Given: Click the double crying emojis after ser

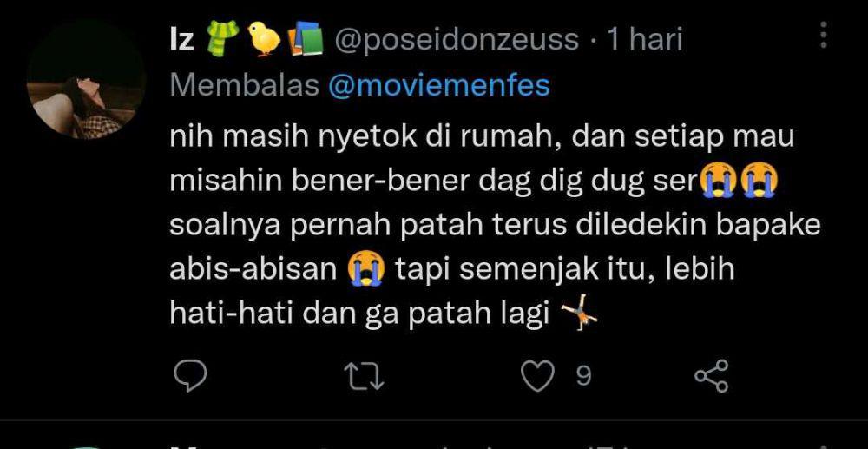Looking at the screenshot, I should (x=739, y=181).
